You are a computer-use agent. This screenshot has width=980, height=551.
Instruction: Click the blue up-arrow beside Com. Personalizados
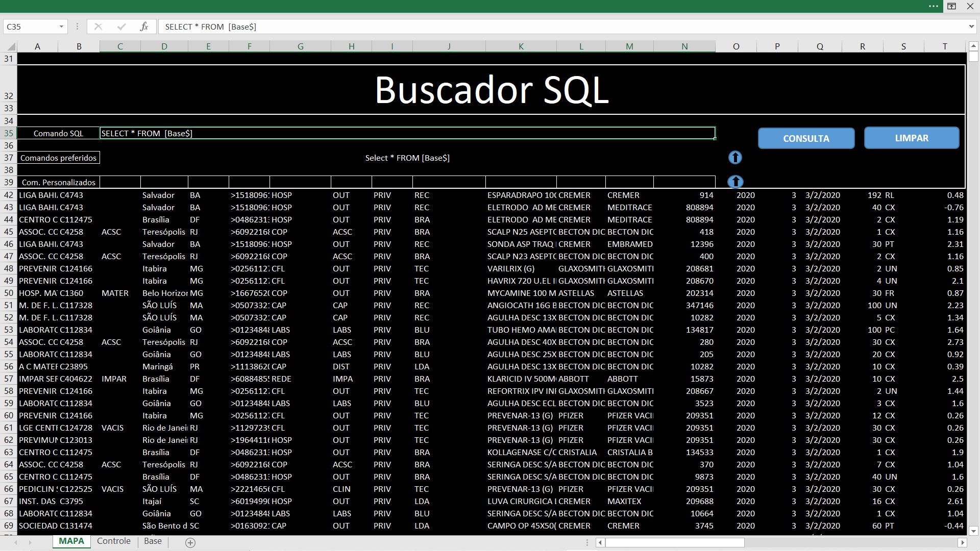[735, 182]
